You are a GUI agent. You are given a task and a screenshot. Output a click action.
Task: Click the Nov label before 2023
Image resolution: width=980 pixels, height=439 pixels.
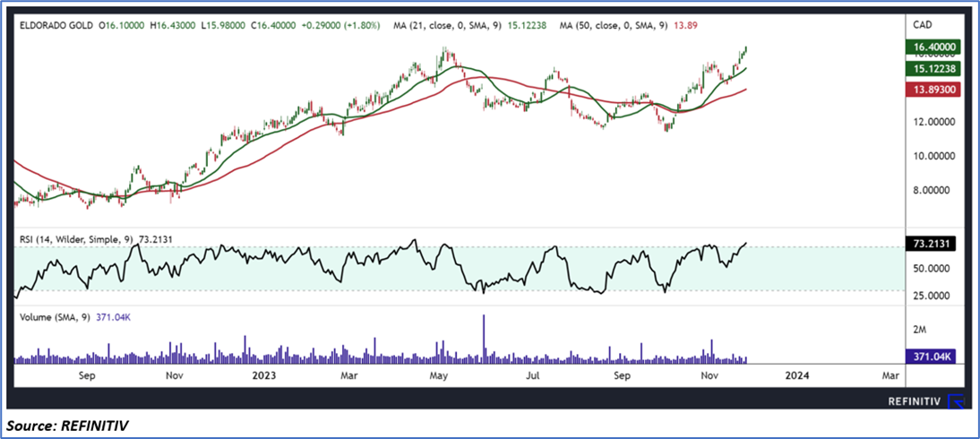pyautogui.click(x=175, y=375)
